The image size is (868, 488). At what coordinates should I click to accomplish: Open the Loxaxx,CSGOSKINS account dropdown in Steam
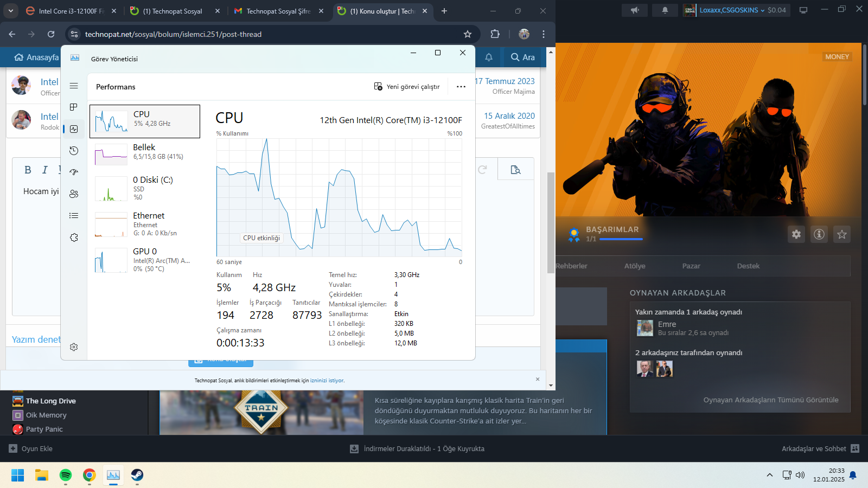click(x=736, y=10)
